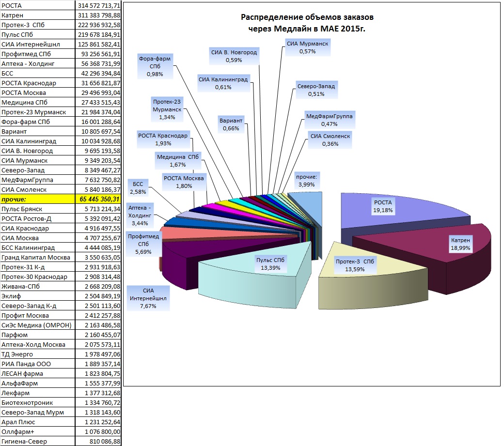Select the chart title text
504x446 pixels.
pos(307,23)
